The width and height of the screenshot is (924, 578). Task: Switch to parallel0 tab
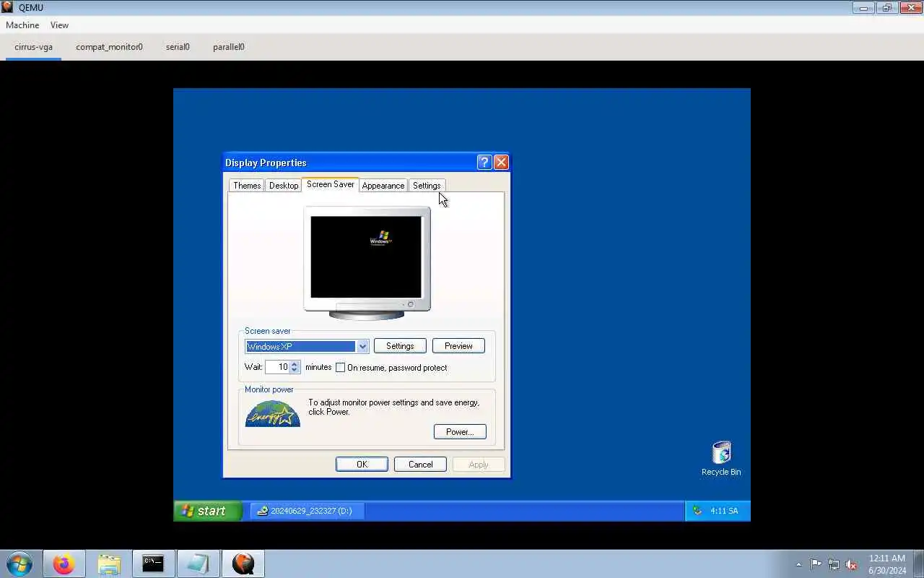point(229,47)
